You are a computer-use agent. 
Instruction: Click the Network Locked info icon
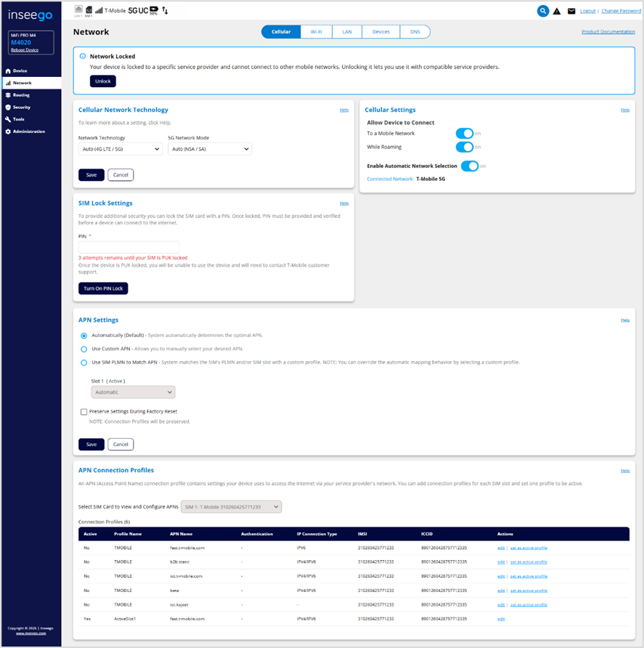point(83,56)
